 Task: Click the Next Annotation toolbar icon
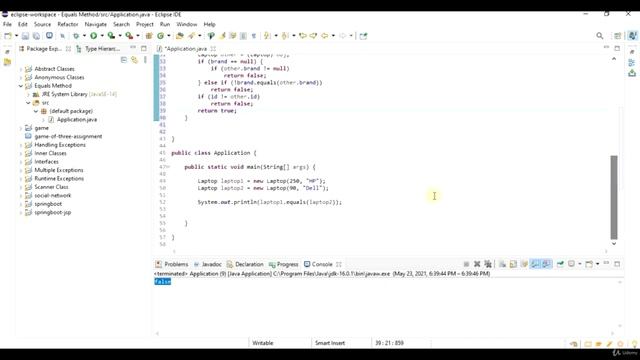tap(267, 36)
